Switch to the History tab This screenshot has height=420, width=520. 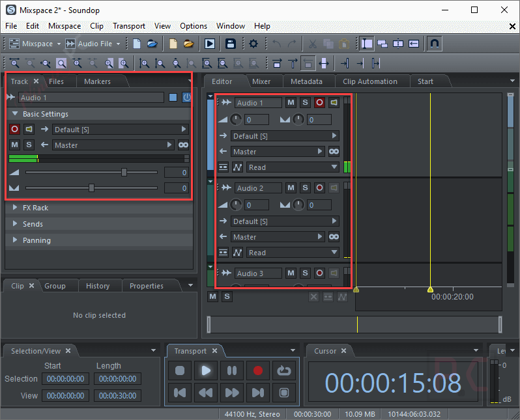98,286
